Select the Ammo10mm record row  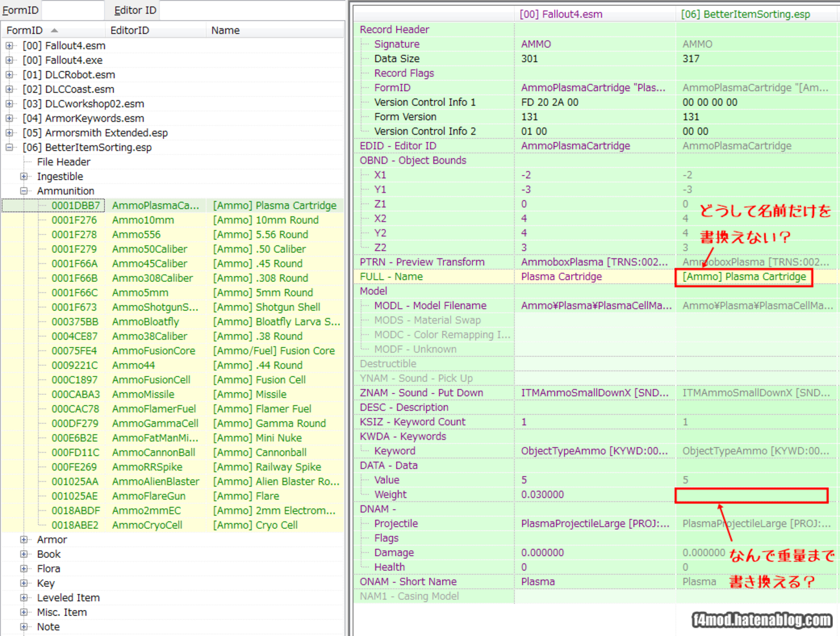tap(143, 220)
